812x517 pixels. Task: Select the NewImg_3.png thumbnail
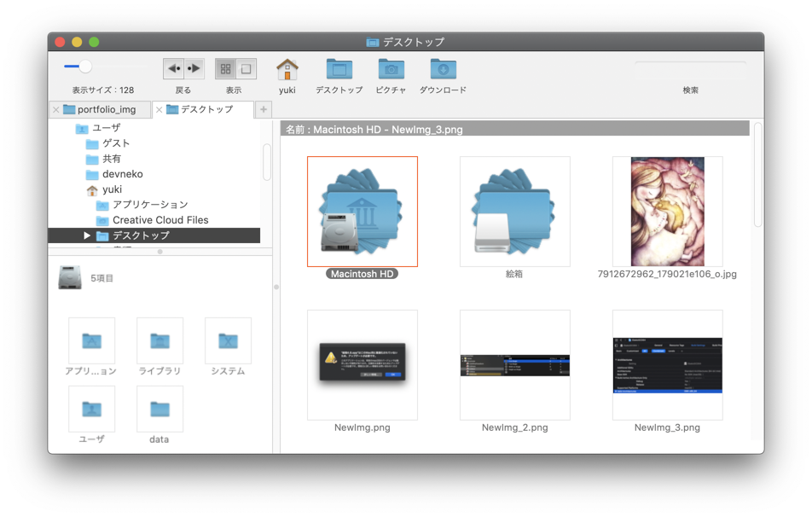668,364
